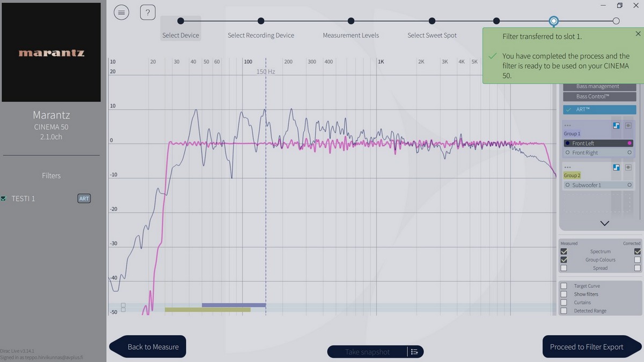Open the hamburger menu icon
The image size is (644, 362).
[121, 12]
